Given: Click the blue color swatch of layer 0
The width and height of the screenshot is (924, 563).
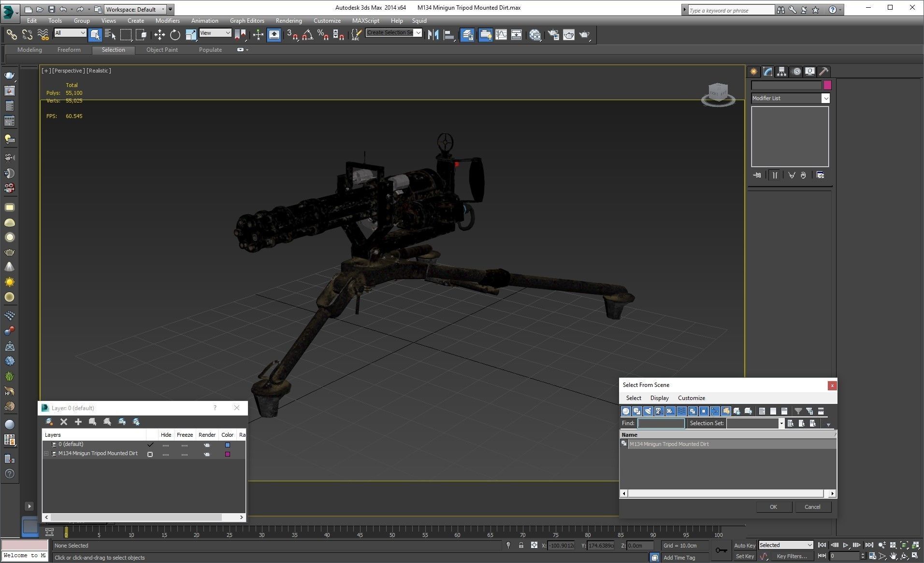Looking at the screenshot, I should point(228,445).
